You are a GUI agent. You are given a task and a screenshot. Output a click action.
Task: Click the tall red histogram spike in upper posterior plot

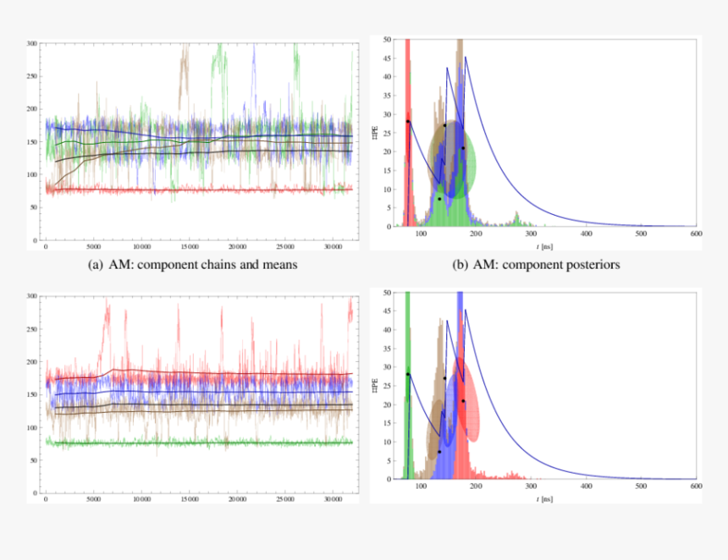click(x=408, y=79)
